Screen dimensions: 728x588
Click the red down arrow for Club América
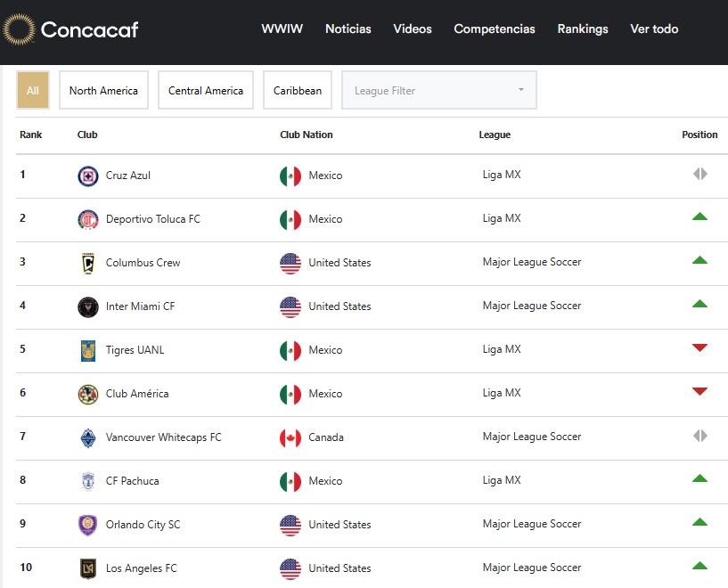(x=699, y=391)
